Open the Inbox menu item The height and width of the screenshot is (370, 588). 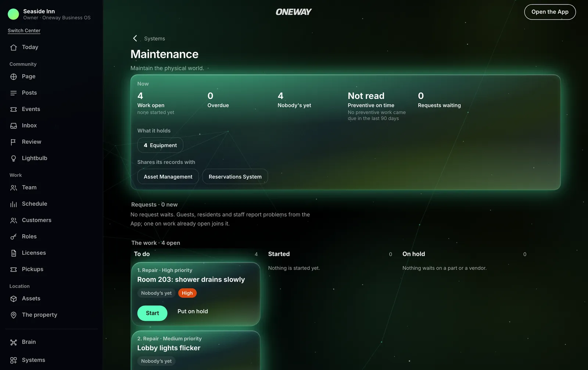(51, 125)
